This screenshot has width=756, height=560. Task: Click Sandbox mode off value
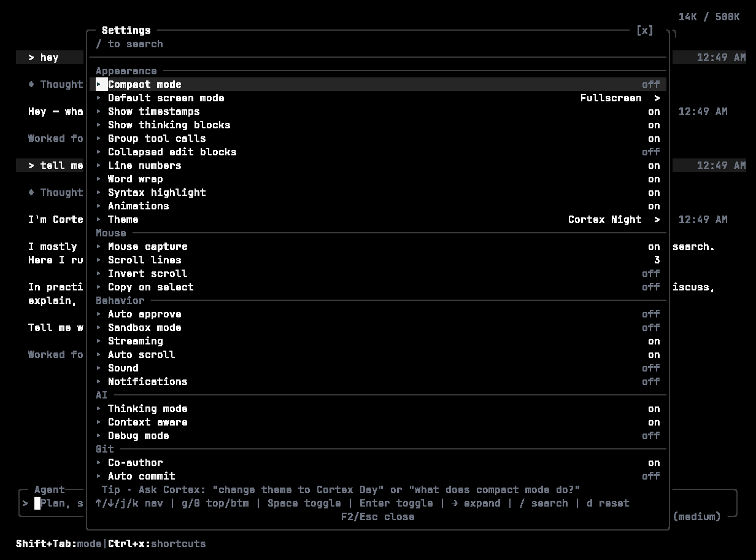coord(650,327)
